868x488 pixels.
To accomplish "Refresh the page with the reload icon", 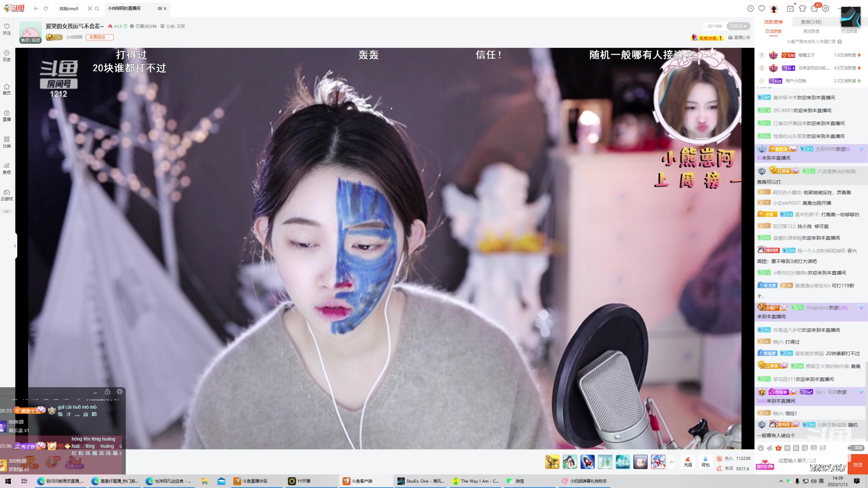I will 46,9.
